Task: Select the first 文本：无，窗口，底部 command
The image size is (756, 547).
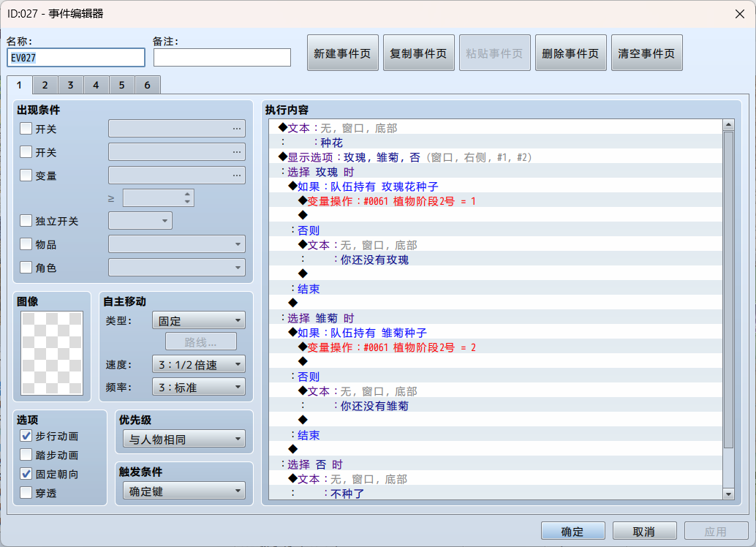Action: point(496,128)
